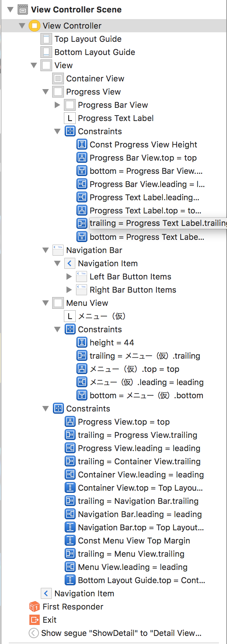Click the Container View icon
This screenshot has height=644, width=227.
(x=58, y=78)
